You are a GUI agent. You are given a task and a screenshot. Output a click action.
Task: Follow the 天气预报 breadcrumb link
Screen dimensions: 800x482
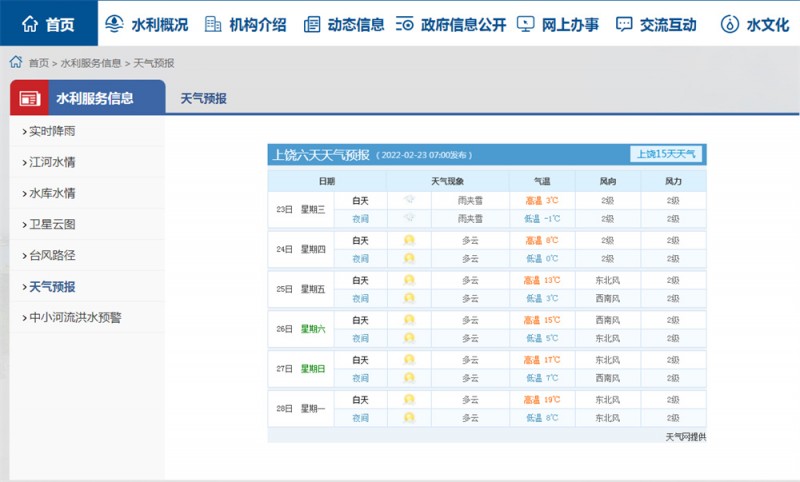(x=154, y=63)
